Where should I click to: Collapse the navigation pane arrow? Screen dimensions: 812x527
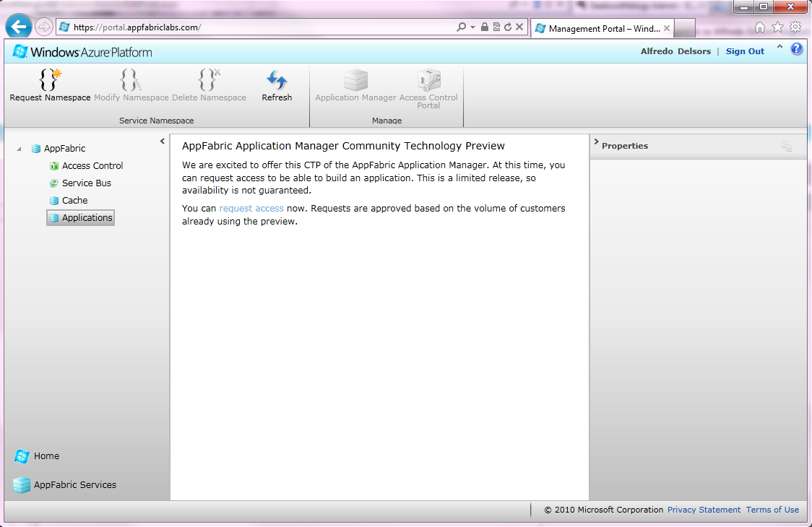[162, 141]
